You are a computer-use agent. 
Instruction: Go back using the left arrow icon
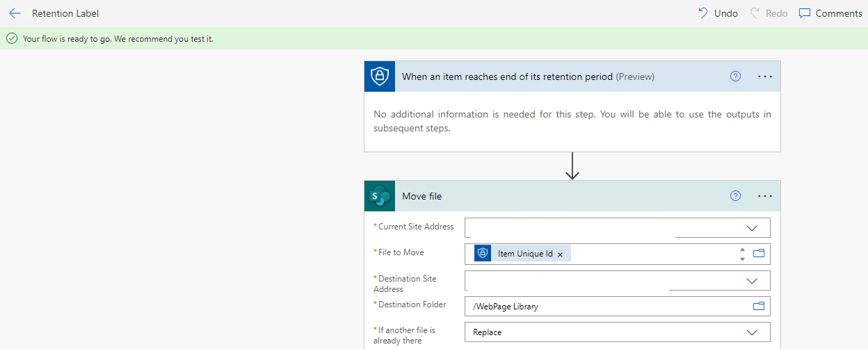click(15, 13)
